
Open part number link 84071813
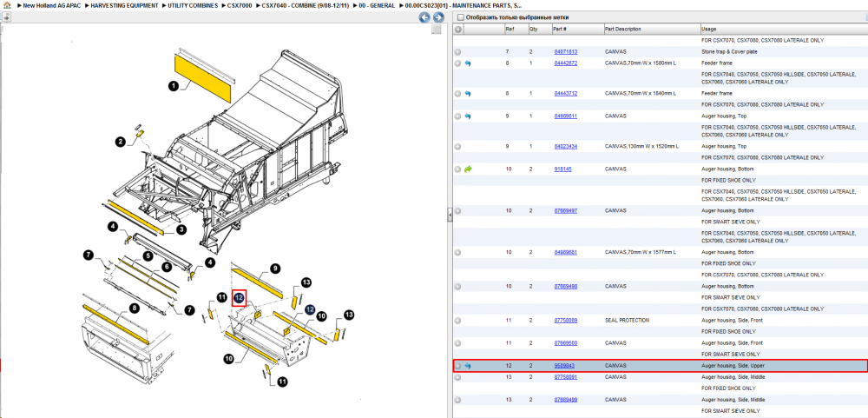(566, 51)
